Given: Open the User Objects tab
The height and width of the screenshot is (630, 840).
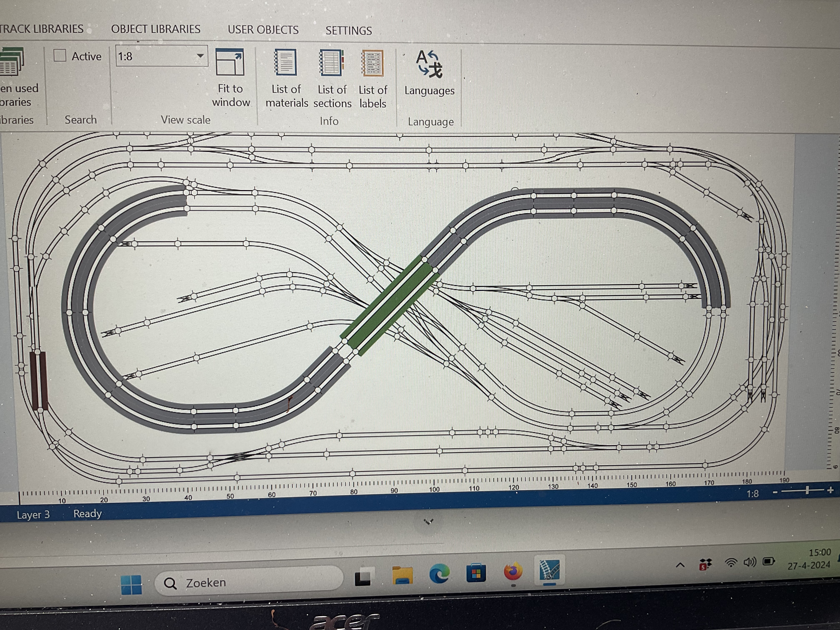Looking at the screenshot, I should pos(263,30).
